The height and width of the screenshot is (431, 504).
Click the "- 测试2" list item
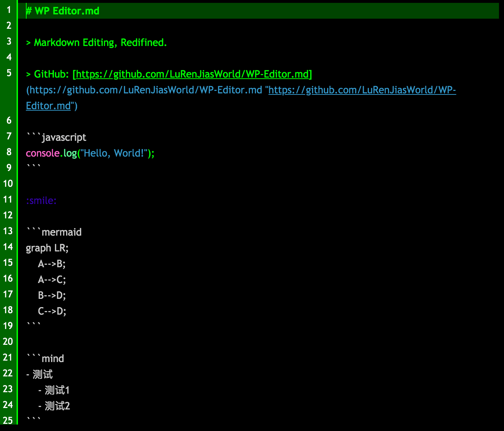[x=54, y=406]
